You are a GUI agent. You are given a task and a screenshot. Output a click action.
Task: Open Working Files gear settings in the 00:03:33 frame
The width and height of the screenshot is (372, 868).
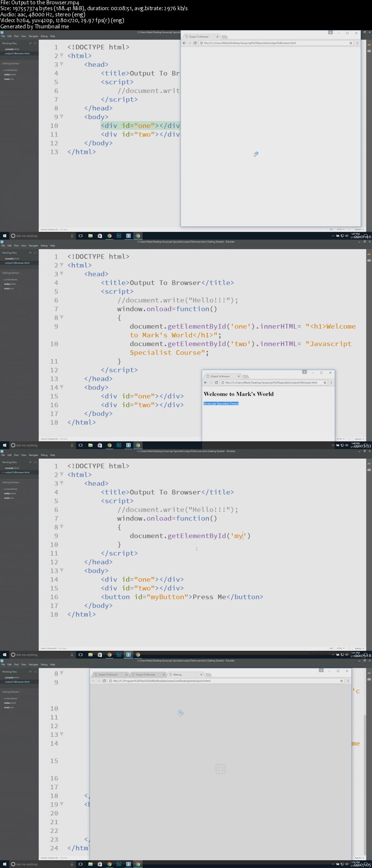30,253
